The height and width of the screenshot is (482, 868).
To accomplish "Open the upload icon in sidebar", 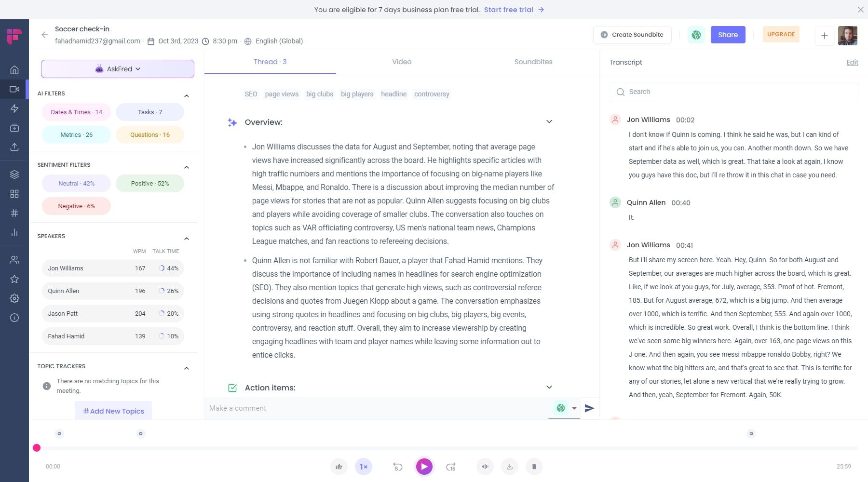I will coord(14,147).
